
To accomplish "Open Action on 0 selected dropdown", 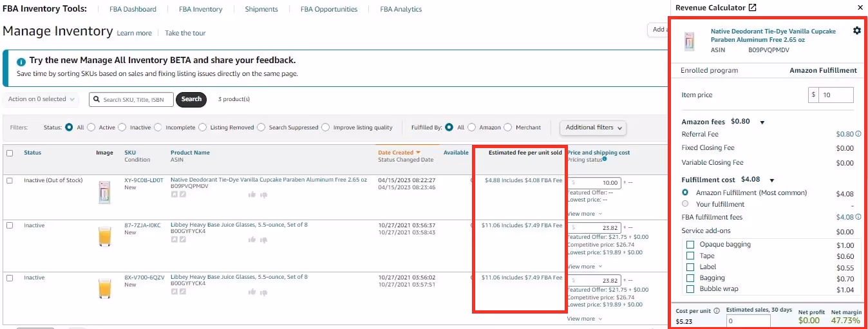I will [x=42, y=99].
